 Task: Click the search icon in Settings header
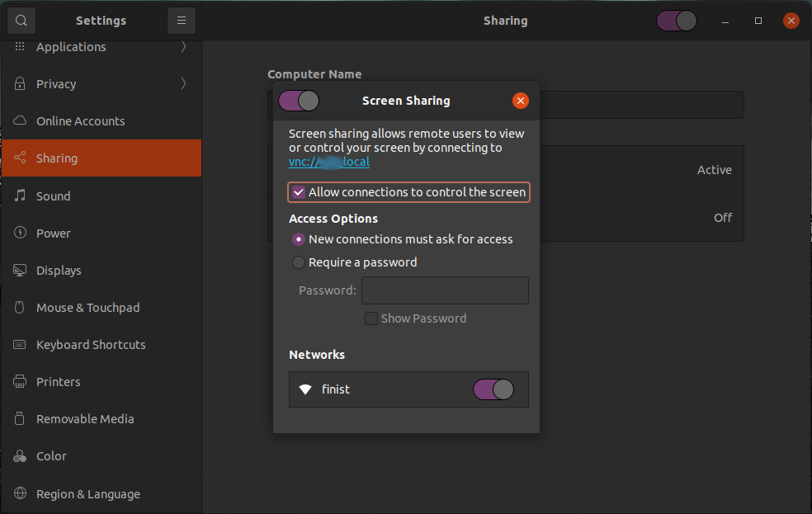tap(21, 21)
